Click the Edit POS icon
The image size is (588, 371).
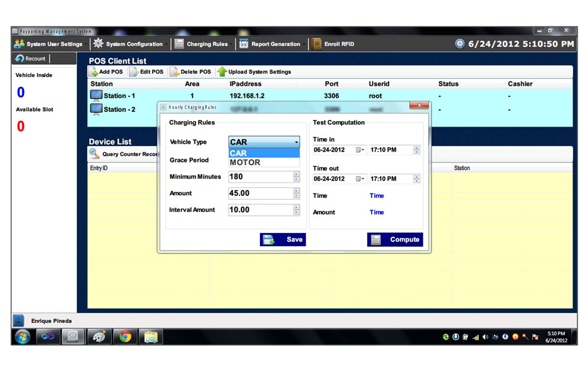pyautogui.click(x=134, y=72)
